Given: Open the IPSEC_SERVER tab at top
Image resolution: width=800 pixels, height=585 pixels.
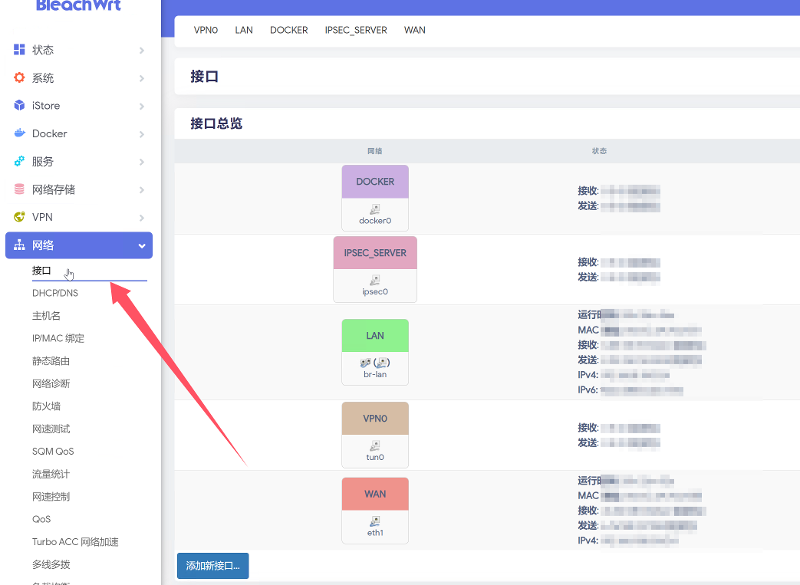Looking at the screenshot, I should tap(356, 30).
